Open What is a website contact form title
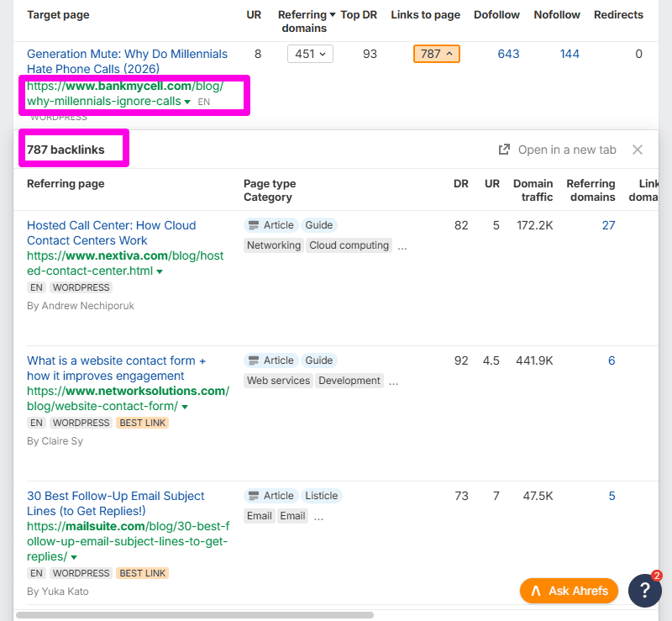The height and width of the screenshot is (621, 672). 116,368
